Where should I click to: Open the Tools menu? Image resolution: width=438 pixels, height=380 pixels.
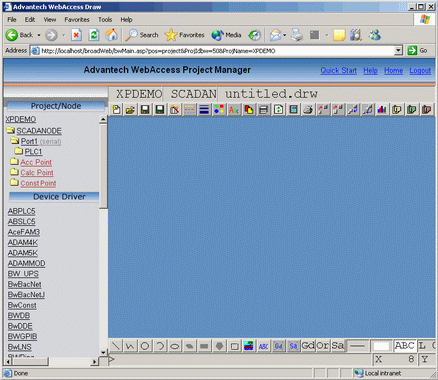[105, 20]
